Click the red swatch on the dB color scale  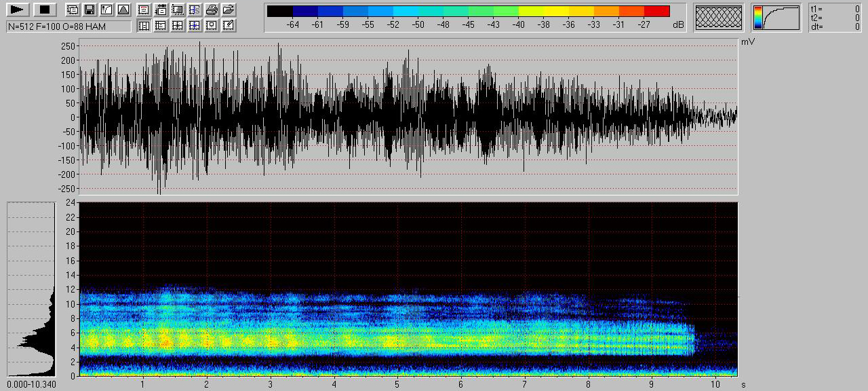pos(656,11)
